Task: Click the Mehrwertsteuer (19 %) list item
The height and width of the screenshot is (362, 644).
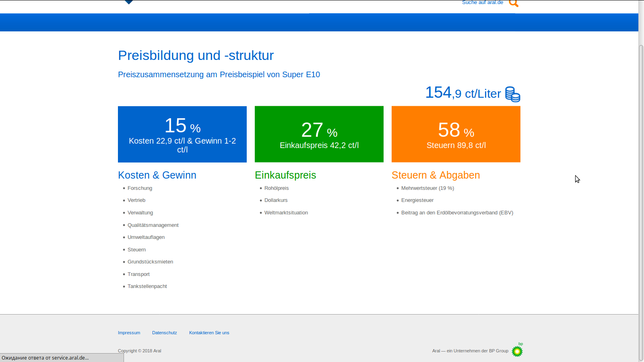Action: coord(427,188)
